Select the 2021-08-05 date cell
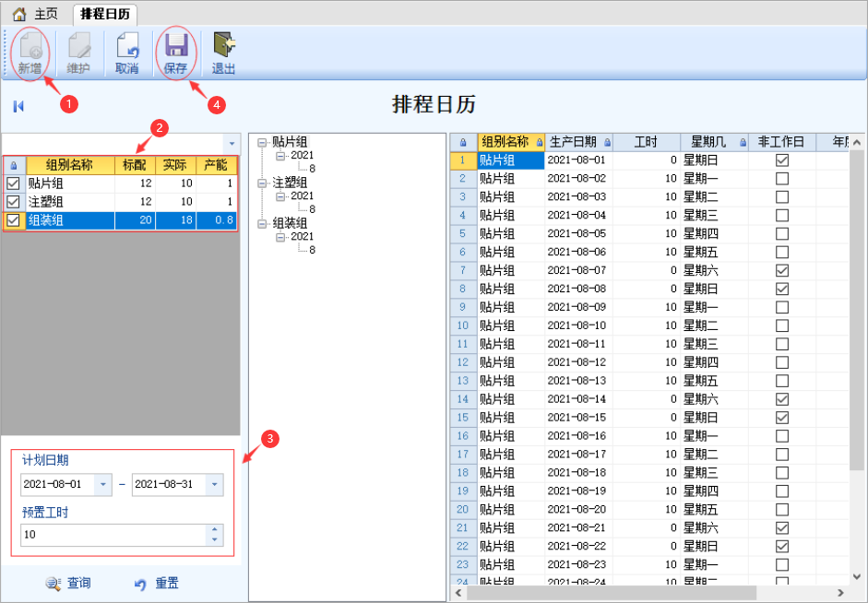This screenshot has height=603, width=868. click(578, 233)
